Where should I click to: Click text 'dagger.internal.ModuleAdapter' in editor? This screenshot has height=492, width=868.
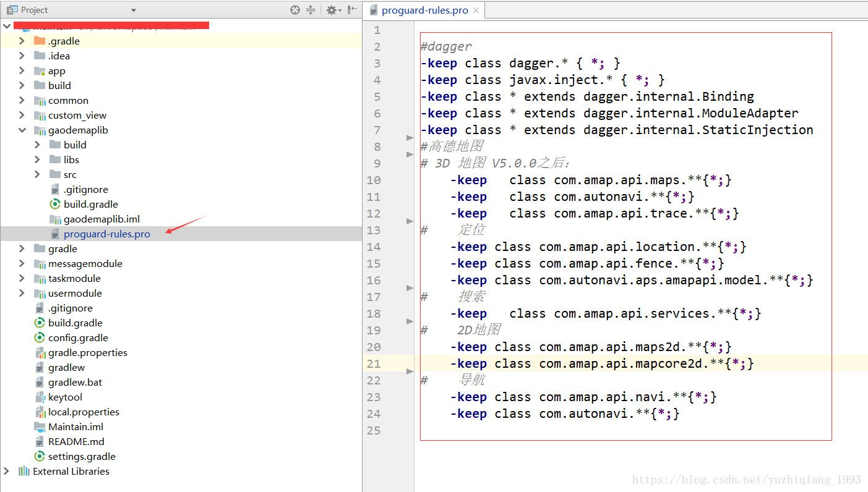[691, 113]
